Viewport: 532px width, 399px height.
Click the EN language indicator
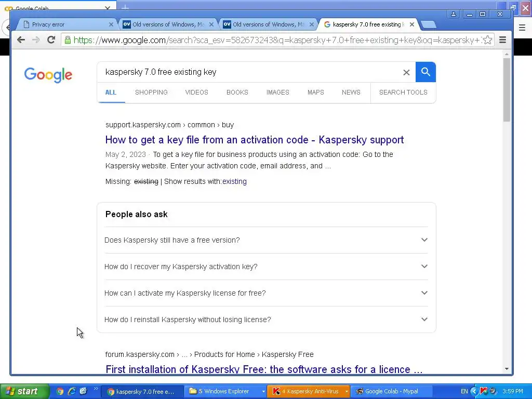[x=464, y=391]
